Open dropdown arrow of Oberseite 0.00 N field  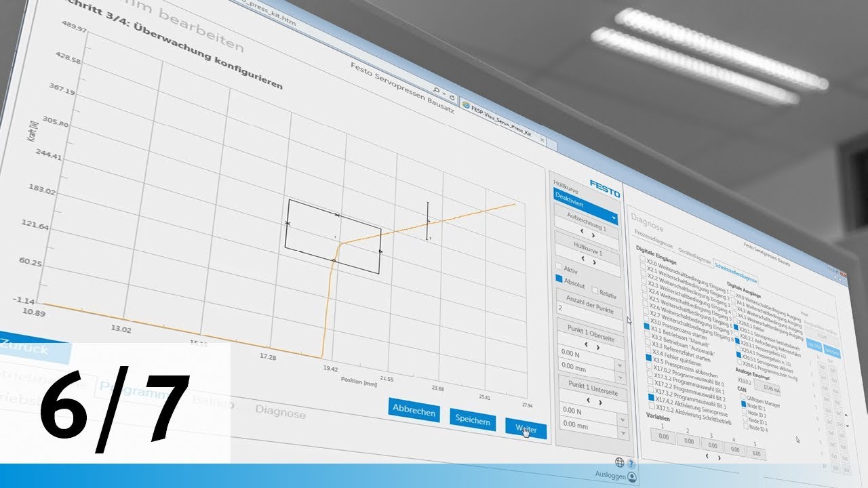(618, 366)
